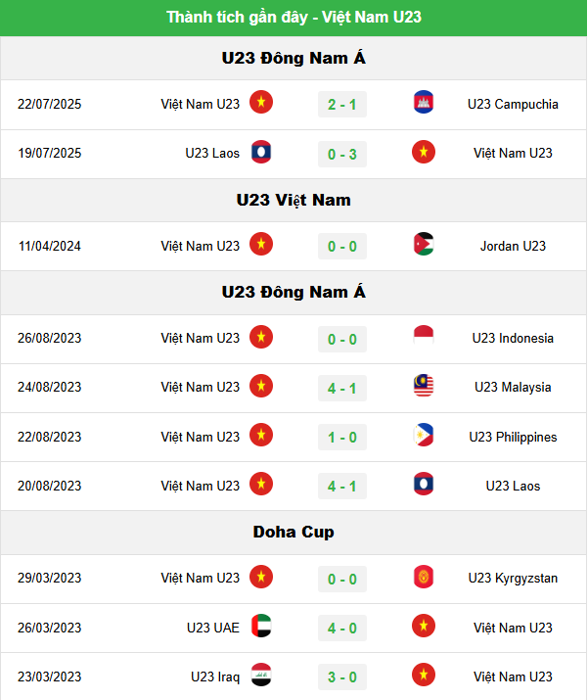This screenshot has width=588, height=700.
Task: Open the 4 - 0 score of the UAE match
Action: [x=342, y=629]
